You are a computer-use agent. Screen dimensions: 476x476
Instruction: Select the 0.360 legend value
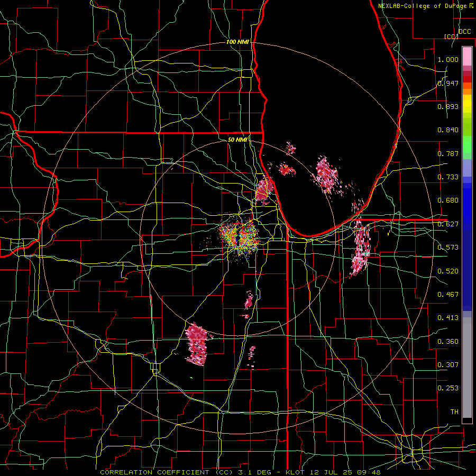[x=448, y=342]
